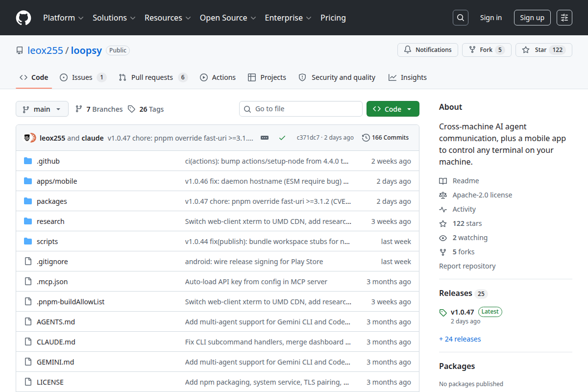Open the leox255 owner profile link
The width and height of the screenshot is (588, 392).
click(45, 50)
